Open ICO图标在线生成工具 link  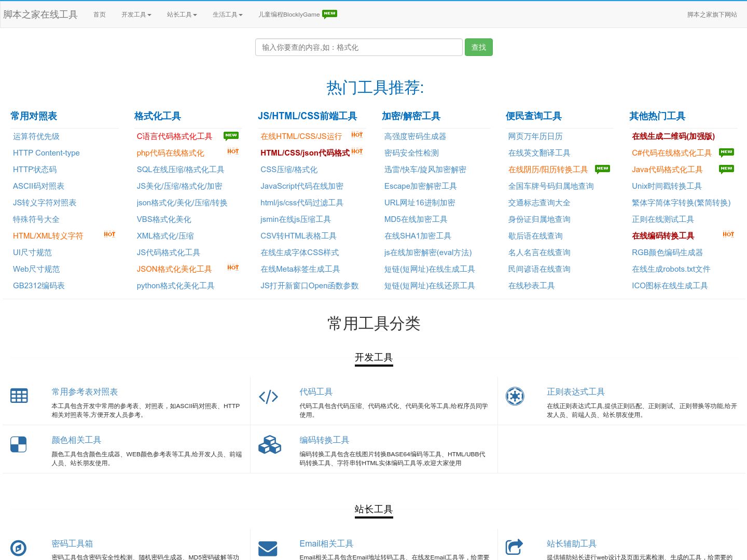[670, 286]
